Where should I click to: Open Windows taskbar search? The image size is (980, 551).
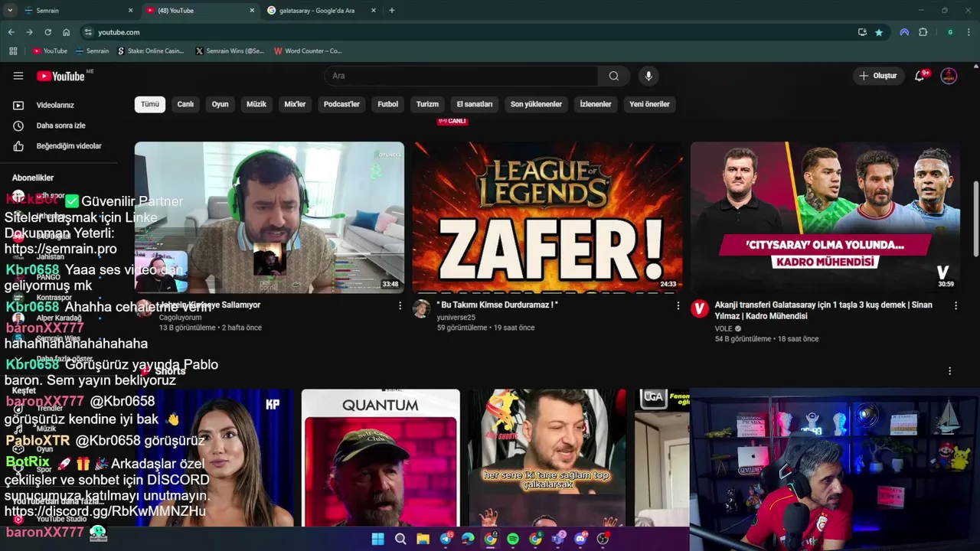[x=400, y=539]
